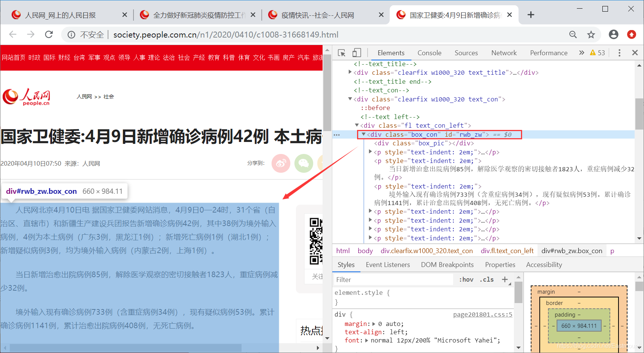Toggle the device toolbar icon
The height and width of the screenshot is (353, 644).
(357, 53)
